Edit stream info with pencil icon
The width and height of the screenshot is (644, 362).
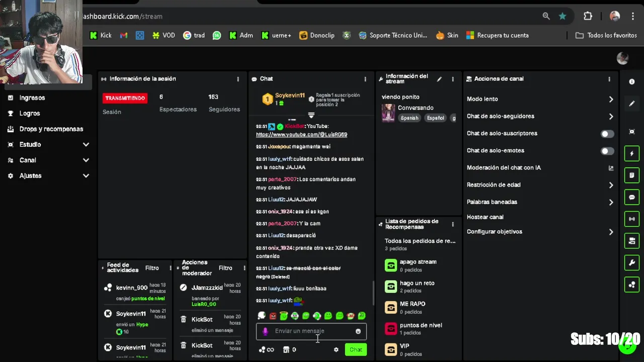(439, 79)
